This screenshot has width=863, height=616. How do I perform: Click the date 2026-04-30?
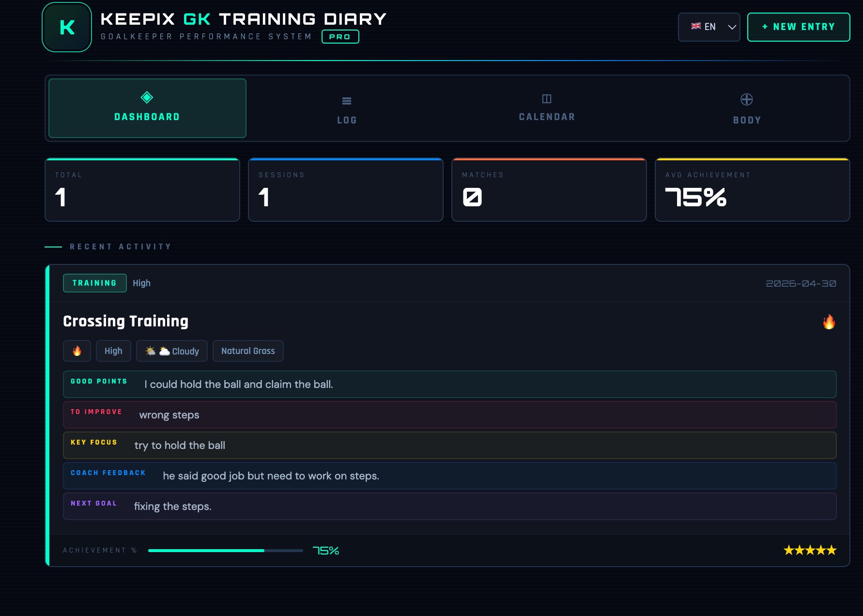801,283
